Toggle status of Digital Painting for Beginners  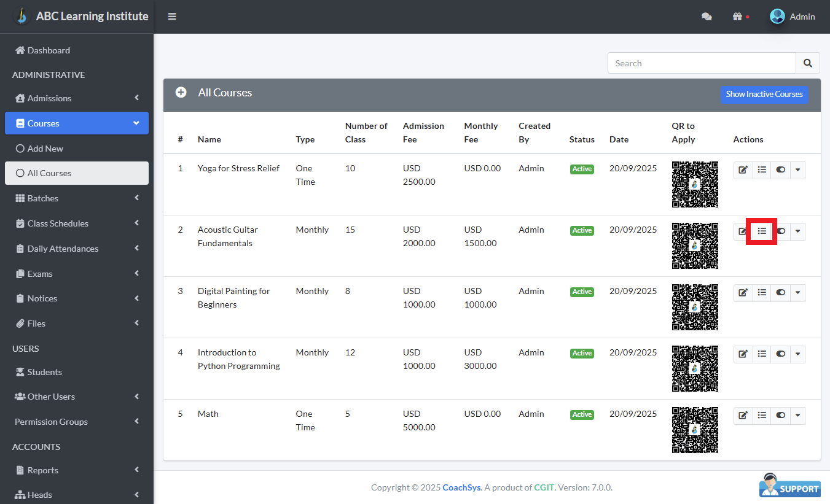[780, 293]
